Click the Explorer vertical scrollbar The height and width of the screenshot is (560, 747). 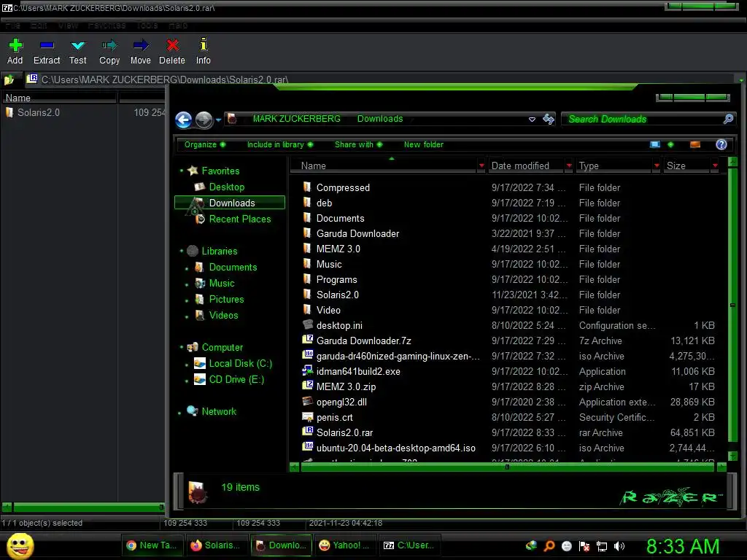coord(732,305)
